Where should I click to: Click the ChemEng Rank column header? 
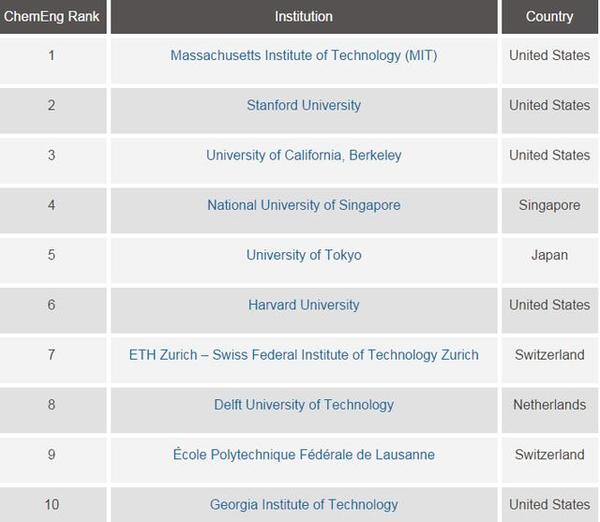(x=53, y=17)
